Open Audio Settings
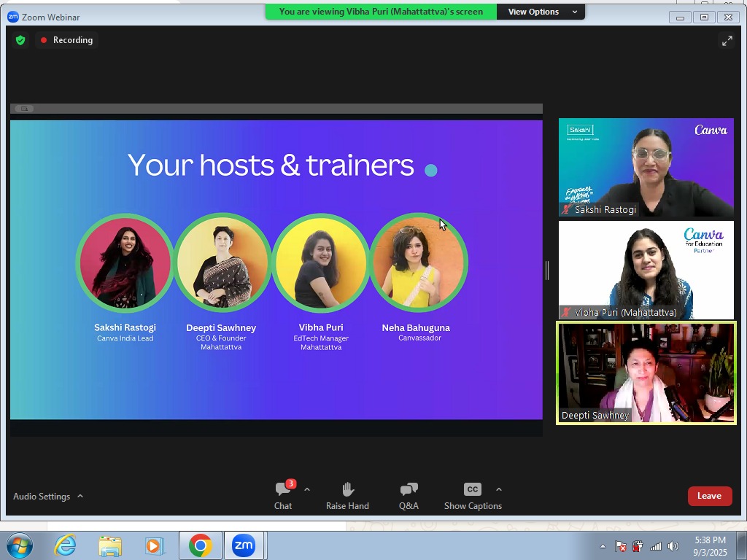 pos(42,496)
